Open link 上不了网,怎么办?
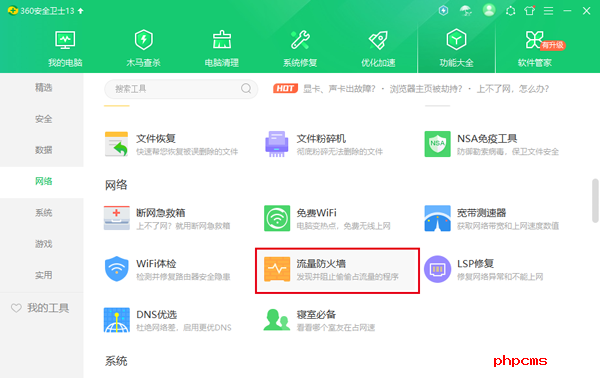600x378 pixels. 513,89
